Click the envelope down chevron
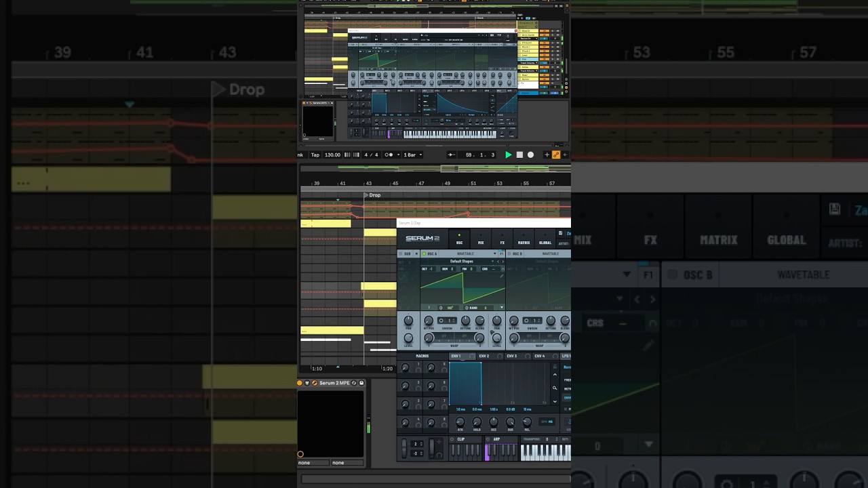This screenshot has height=488, width=868. [555, 401]
